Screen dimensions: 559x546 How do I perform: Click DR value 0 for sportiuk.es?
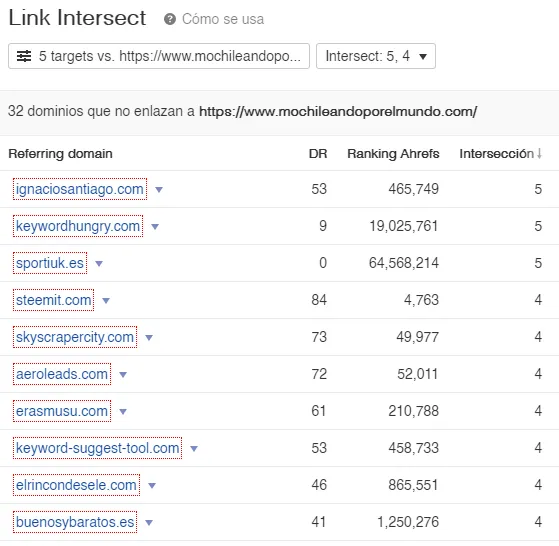[x=323, y=263]
